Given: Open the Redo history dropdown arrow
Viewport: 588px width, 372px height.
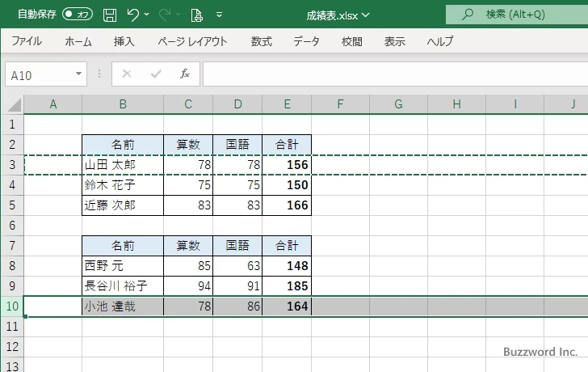Looking at the screenshot, I should (x=178, y=15).
